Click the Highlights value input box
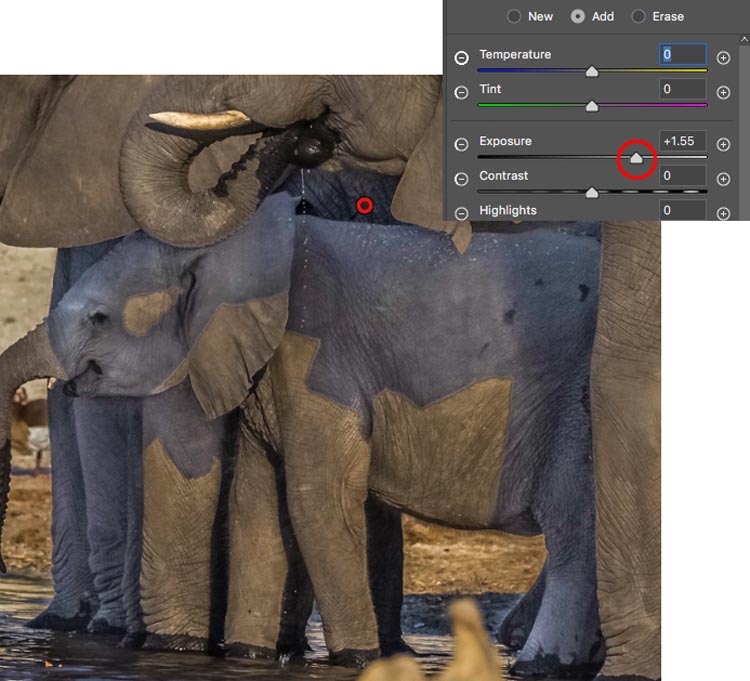Image resolution: width=750 pixels, height=681 pixels. click(x=682, y=210)
